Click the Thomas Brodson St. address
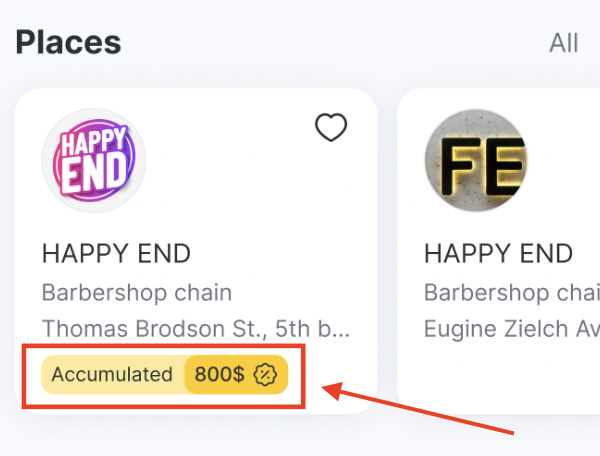 [x=196, y=328]
